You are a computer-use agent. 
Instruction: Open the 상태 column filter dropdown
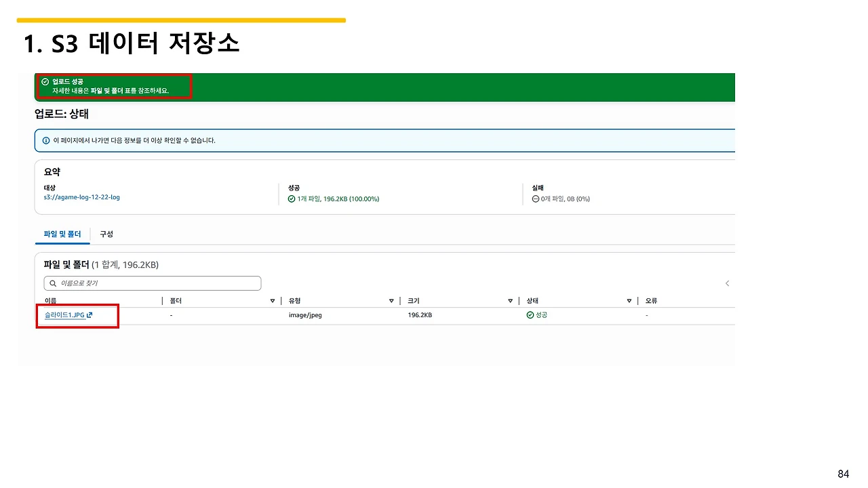pos(629,300)
